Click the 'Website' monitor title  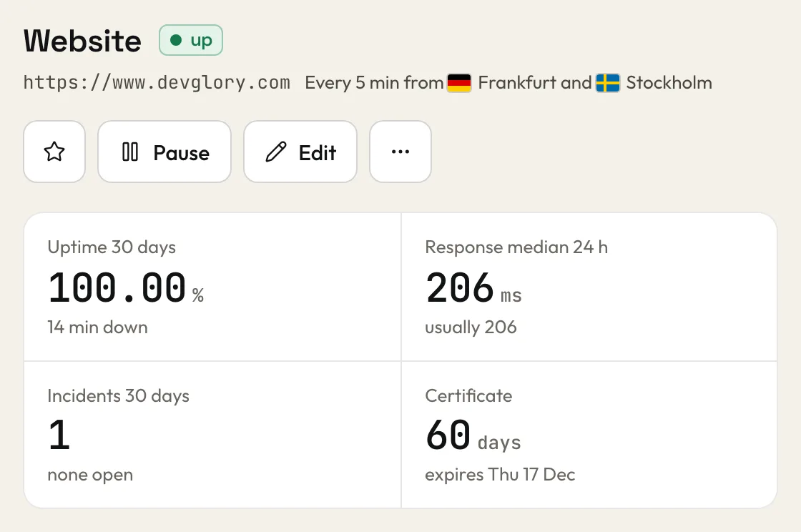click(x=82, y=40)
